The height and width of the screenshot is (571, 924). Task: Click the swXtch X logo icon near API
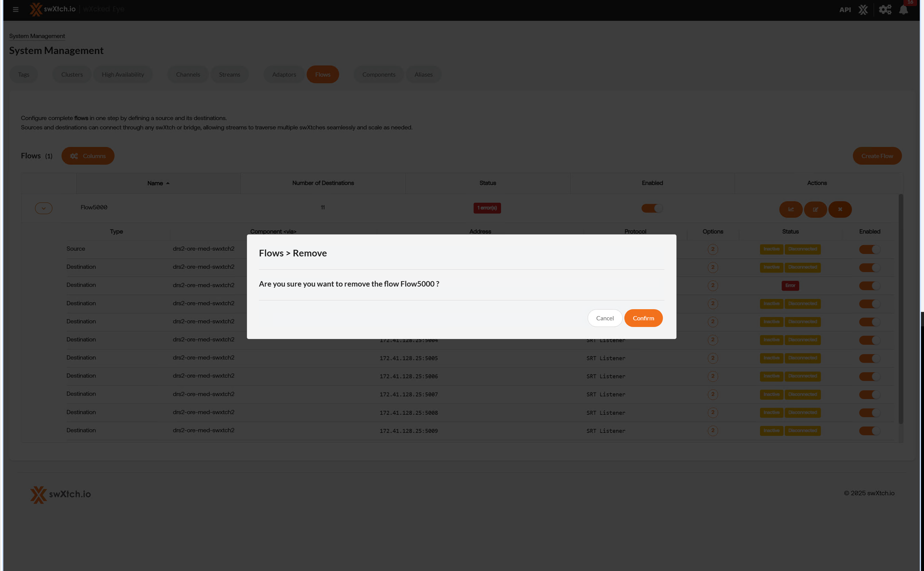(863, 10)
